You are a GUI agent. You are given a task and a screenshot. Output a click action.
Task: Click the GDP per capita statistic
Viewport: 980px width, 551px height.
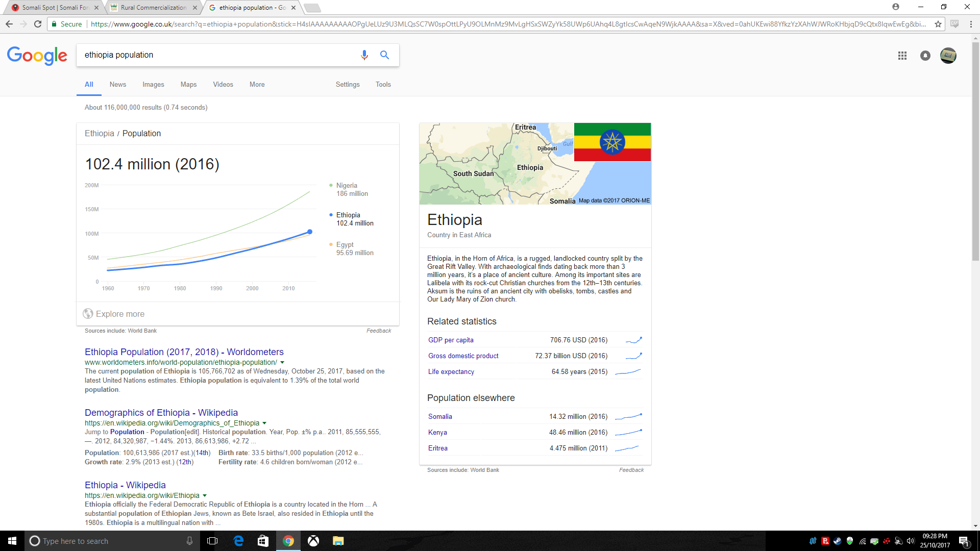coord(451,340)
